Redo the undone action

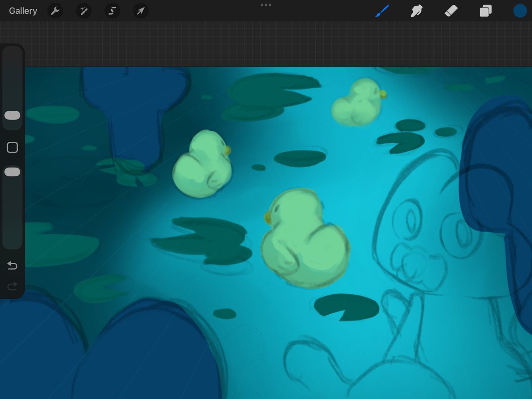coord(12,286)
